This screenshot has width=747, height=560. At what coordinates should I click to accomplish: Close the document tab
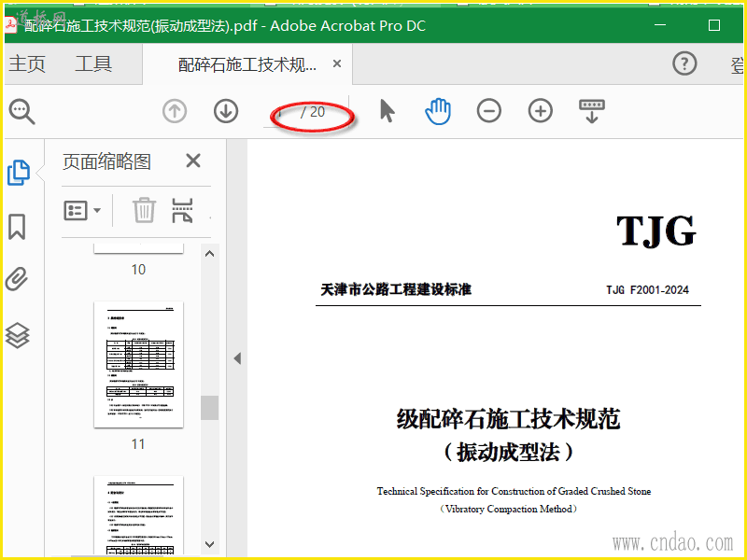coord(337,63)
